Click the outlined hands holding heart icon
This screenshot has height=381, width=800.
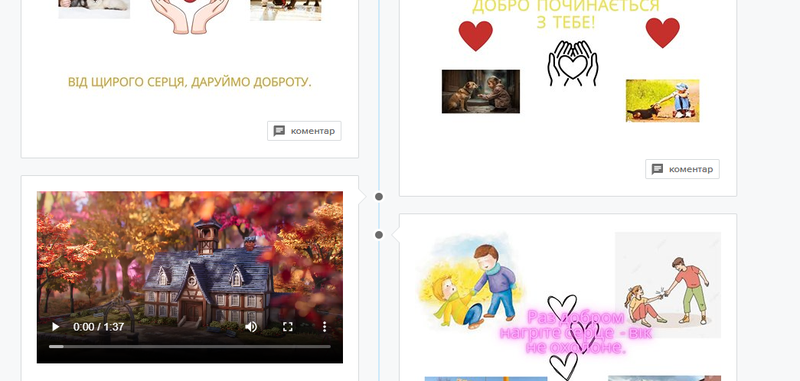pyautogui.click(x=573, y=63)
